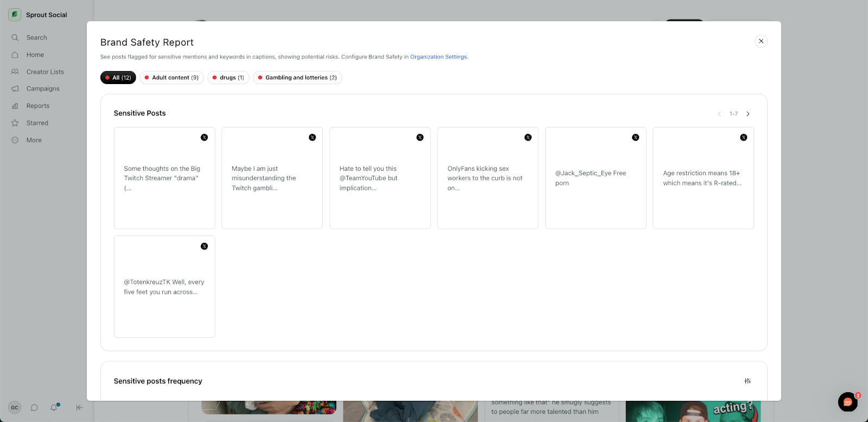Open the @TeamYouTube post card
This screenshot has width=868, height=422.
[380, 178]
